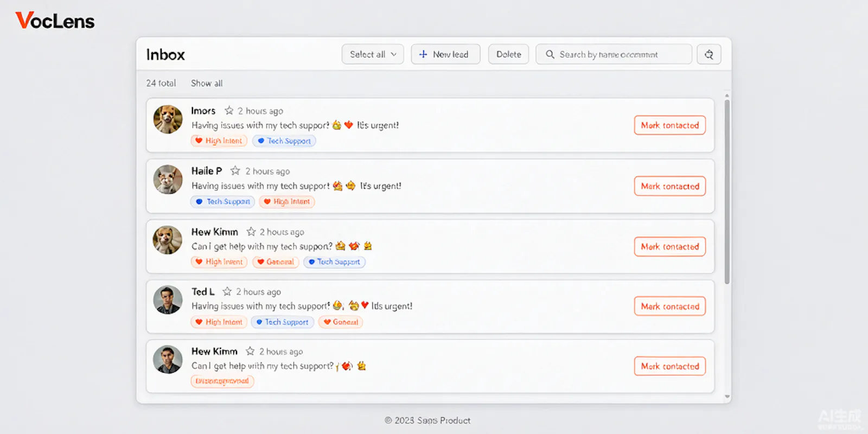
Task: Click the Tech Support tag on Ted L
Action: (282, 322)
